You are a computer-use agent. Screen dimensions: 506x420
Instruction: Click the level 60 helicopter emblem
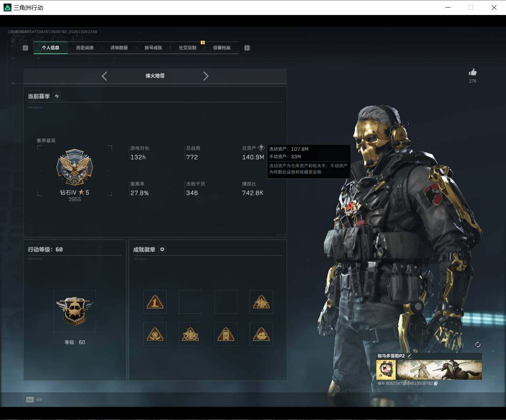pyautogui.click(x=75, y=311)
